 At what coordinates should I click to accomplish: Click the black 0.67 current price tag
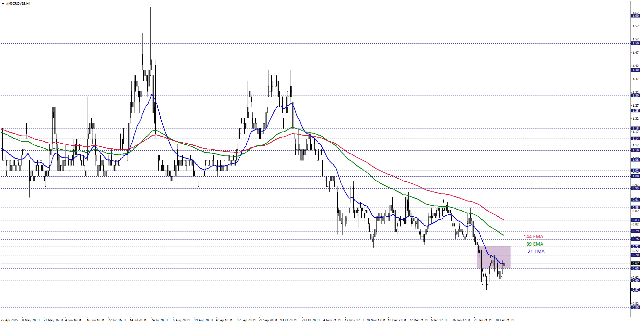635,263
